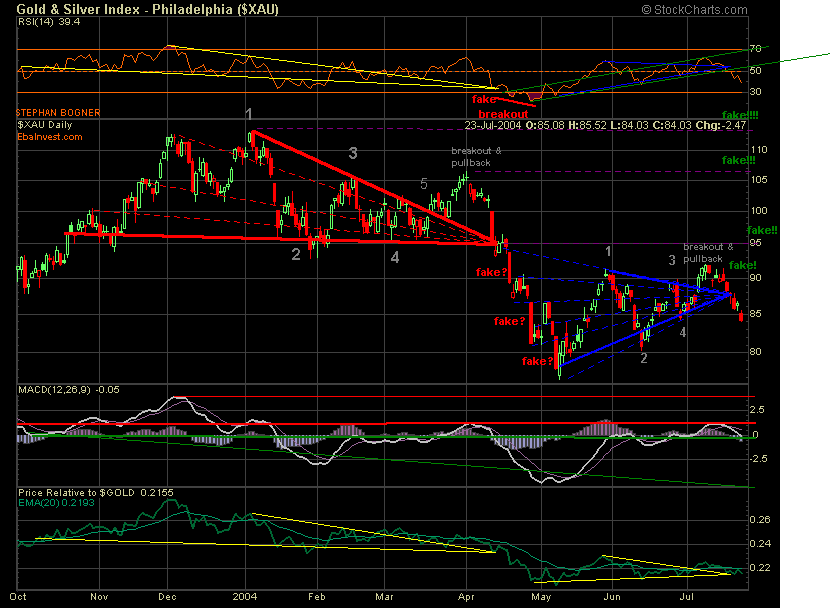The height and width of the screenshot is (608, 830).
Task: Click the StockCharts.com copyright label
Action: coord(694,10)
